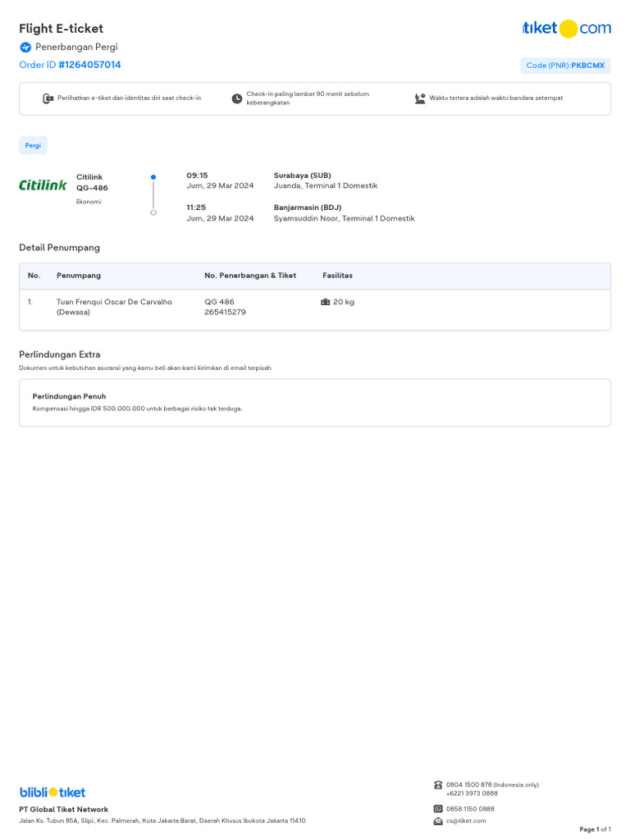Click the Perlihatkan e-tiket dan identitas notice
This screenshot has width=630, height=840.
tap(130, 98)
